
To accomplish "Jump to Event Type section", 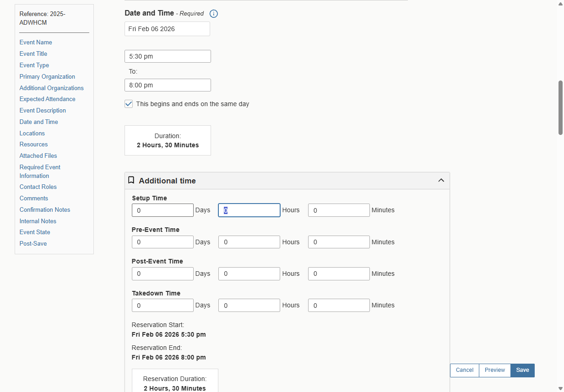I will click(34, 65).
